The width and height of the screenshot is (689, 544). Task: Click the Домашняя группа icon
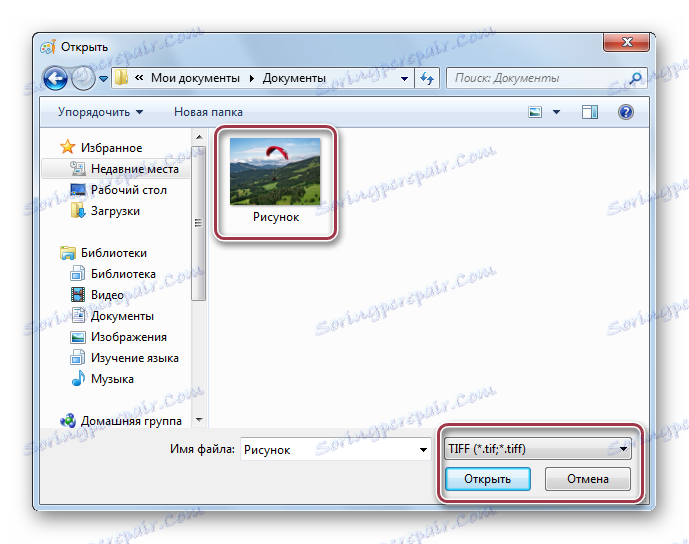68,421
